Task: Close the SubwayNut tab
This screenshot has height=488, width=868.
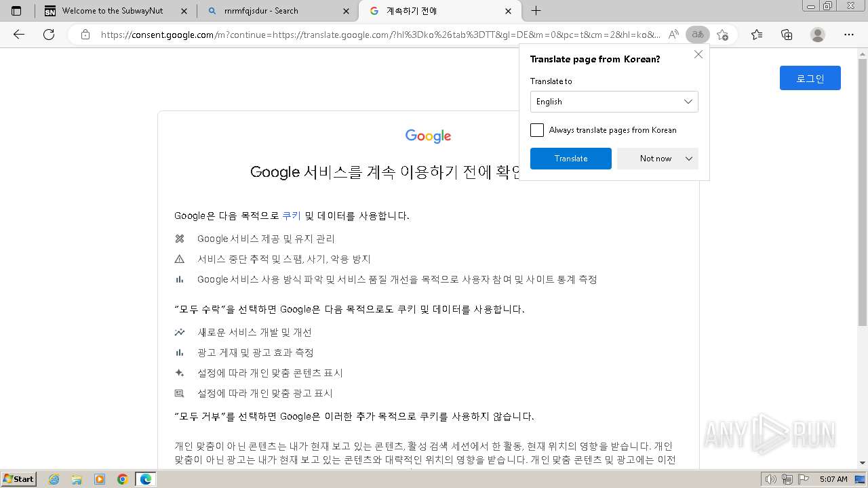Action: click(x=185, y=11)
